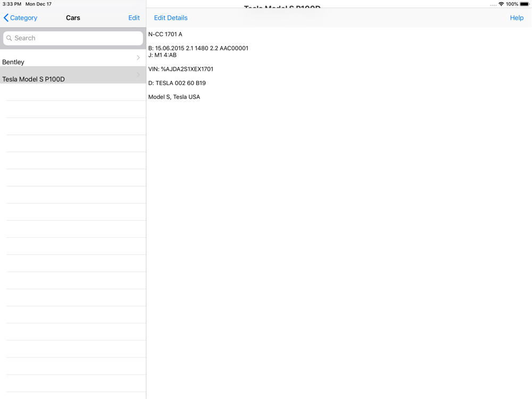Click the D: TESLA 002 60 B19 line
Image resolution: width=532 pixels, height=399 pixels.
[x=177, y=83]
